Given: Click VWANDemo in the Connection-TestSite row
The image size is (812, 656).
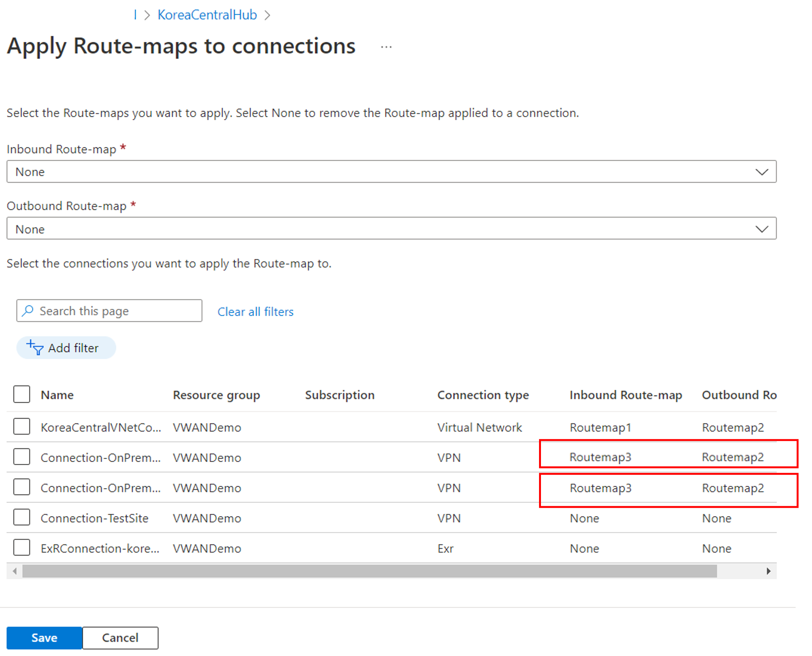Looking at the screenshot, I should [207, 518].
